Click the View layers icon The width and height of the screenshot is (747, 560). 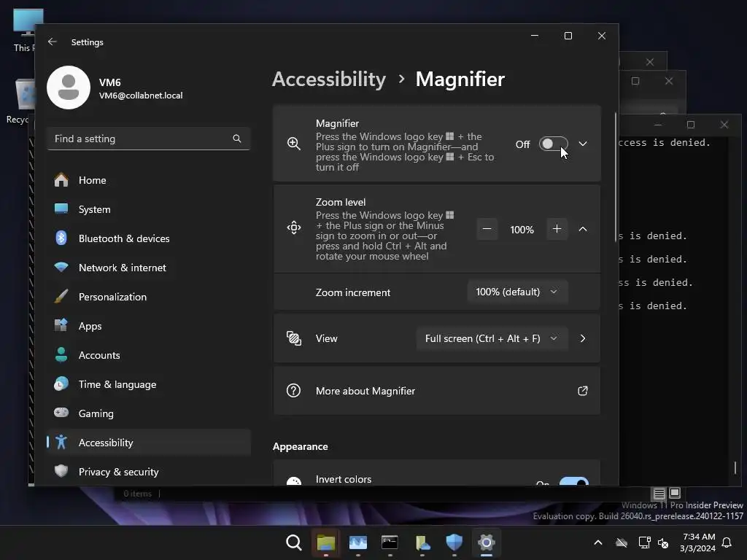pyautogui.click(x=294, y=338)
